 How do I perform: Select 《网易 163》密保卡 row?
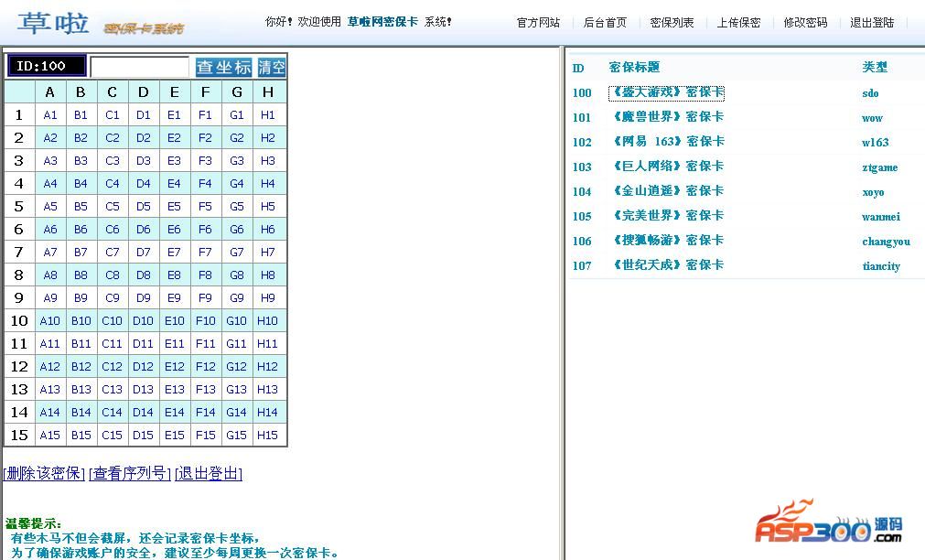(667, 142)
